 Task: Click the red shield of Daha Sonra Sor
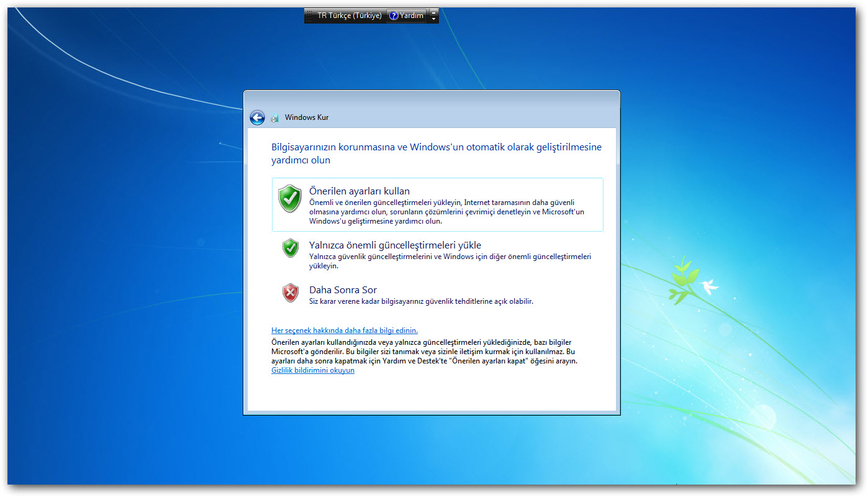coord(290,293)
